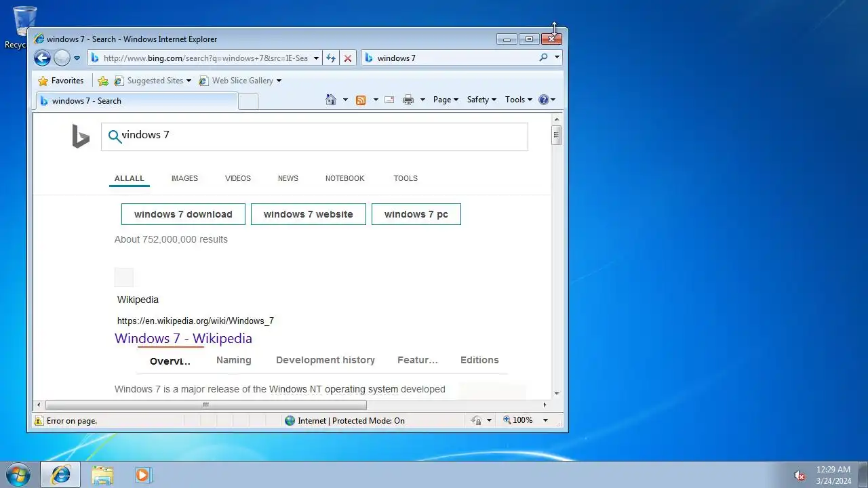Select the windows 7 - Search tab
This screenshot has width=868, height=488.
pyautogui.click(x=136, y=101)
